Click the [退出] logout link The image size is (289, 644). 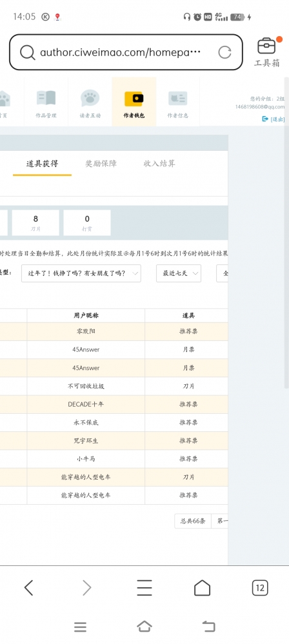tap(277, 119)
